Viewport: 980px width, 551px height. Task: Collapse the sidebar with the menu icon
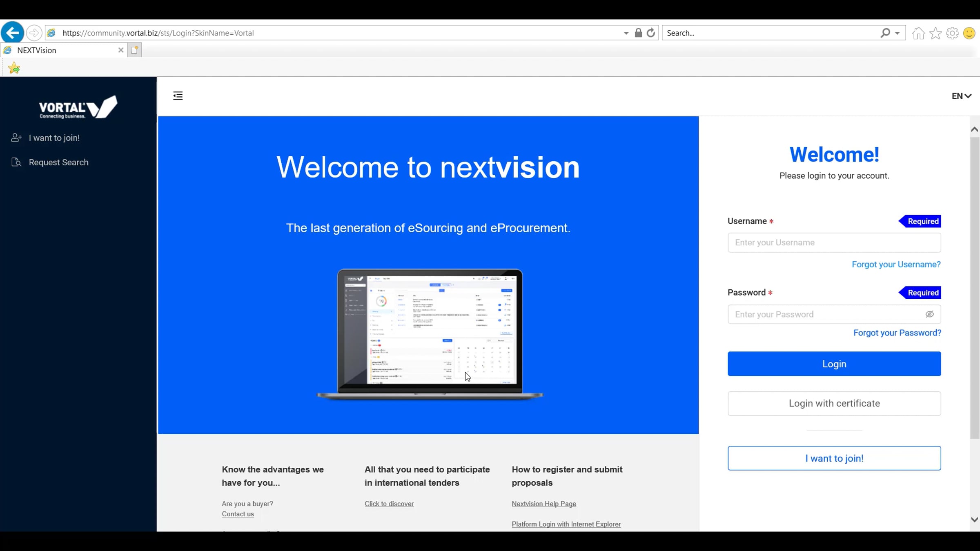(178, 96)
